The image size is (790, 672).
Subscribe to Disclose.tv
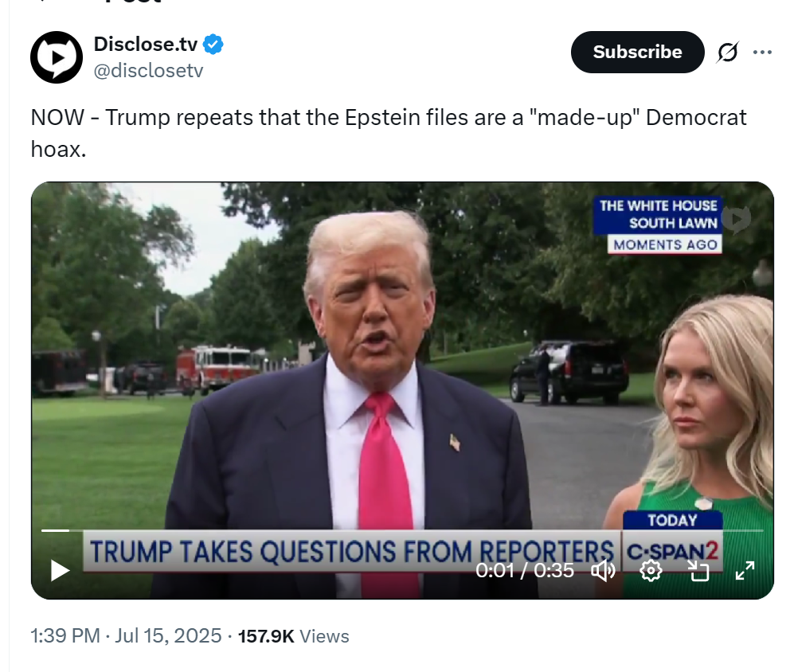click(x=637, y=52)
